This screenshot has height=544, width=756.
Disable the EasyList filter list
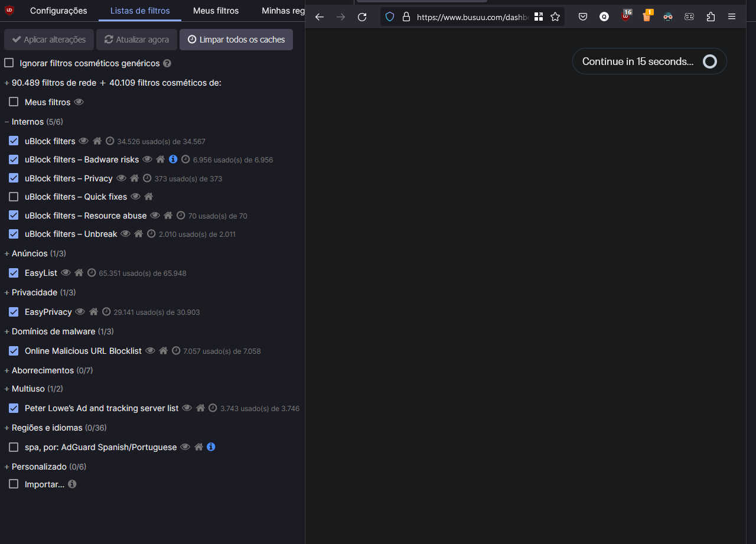point(14,272)
